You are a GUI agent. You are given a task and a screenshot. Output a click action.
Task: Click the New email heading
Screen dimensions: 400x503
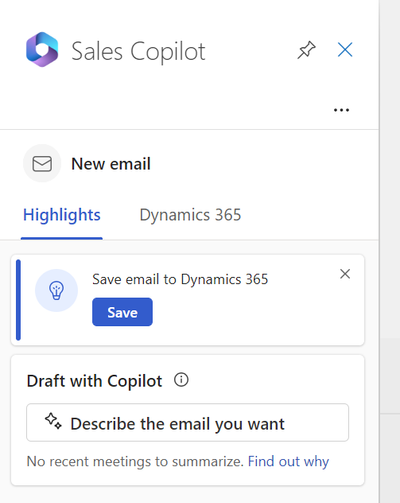(x=111, y=164)
